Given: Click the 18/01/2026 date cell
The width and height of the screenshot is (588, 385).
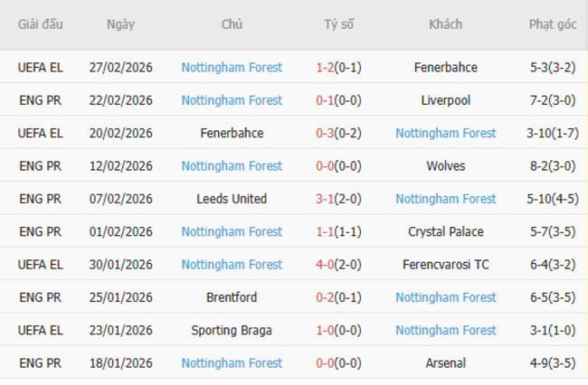Looking at the screenshot, I should 120,363.
